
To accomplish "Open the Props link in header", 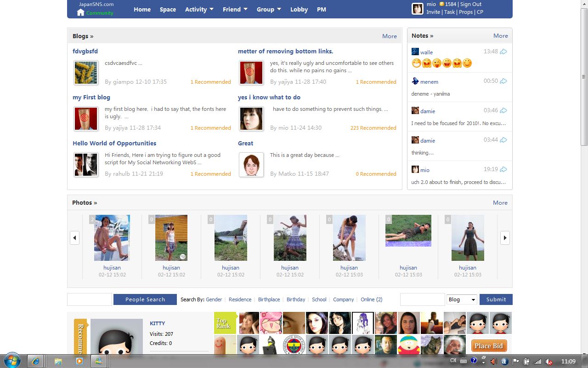I will tap(466, 12).
